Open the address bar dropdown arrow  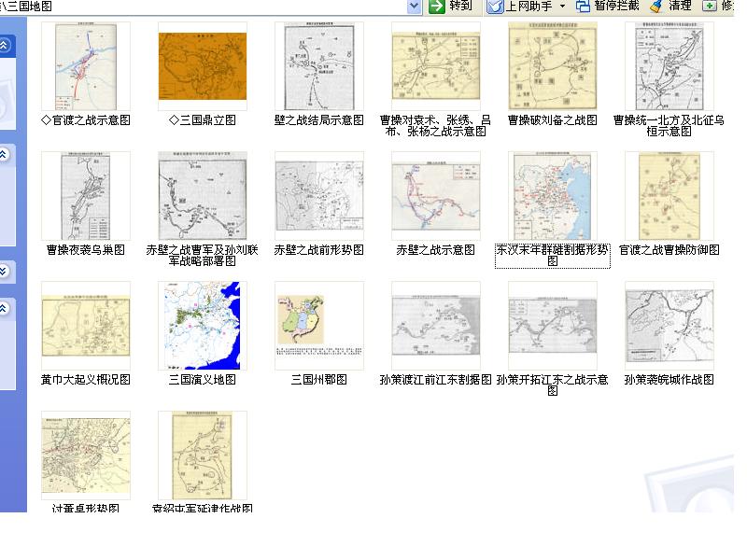(415, 7)
